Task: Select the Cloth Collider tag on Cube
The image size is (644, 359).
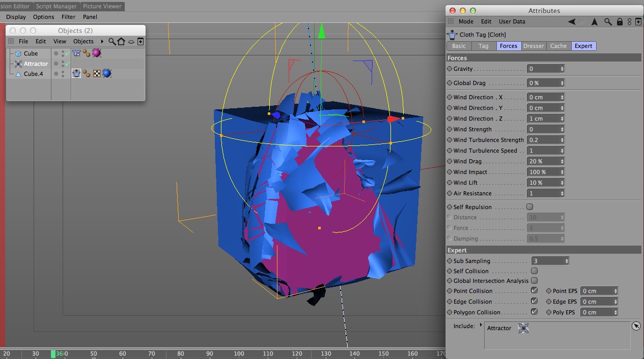Action: click(x=76, y=53)
